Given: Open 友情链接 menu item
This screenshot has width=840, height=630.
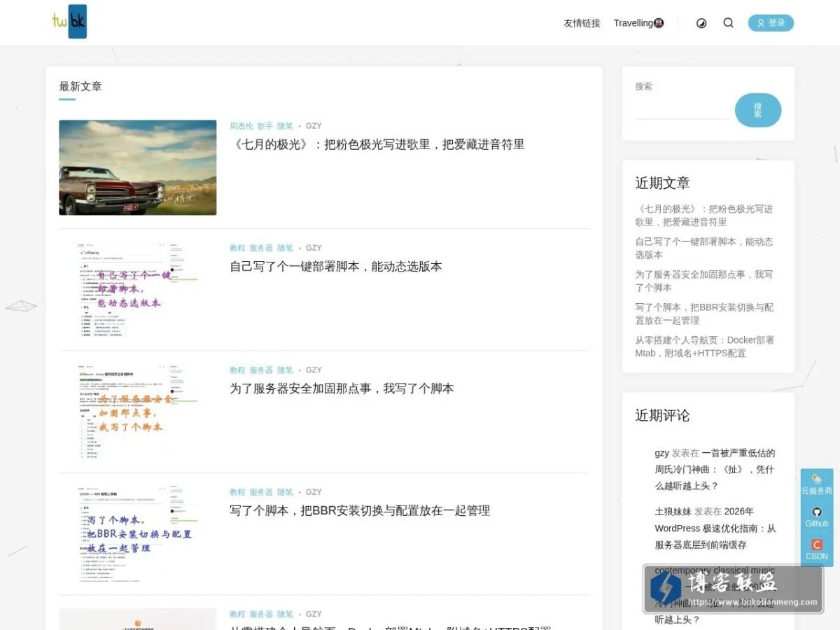Looking at the screenshot, I should (582, 23).
